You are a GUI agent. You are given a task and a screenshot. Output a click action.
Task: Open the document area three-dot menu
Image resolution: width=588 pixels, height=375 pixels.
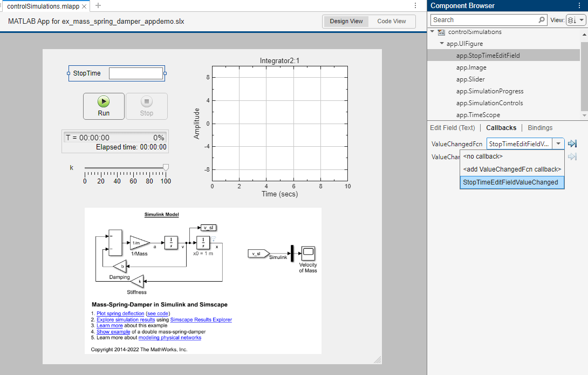[415, 5]
